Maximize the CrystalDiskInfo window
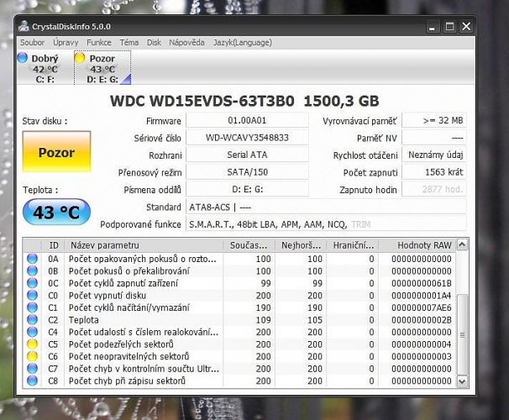Viewport: 509px width, 420px height. click(449, 27)
